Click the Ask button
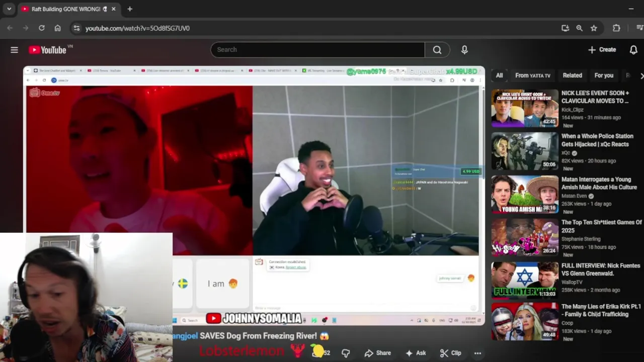Image resolution: width=644 pixels, height=362 pixels. pos(416,353)
